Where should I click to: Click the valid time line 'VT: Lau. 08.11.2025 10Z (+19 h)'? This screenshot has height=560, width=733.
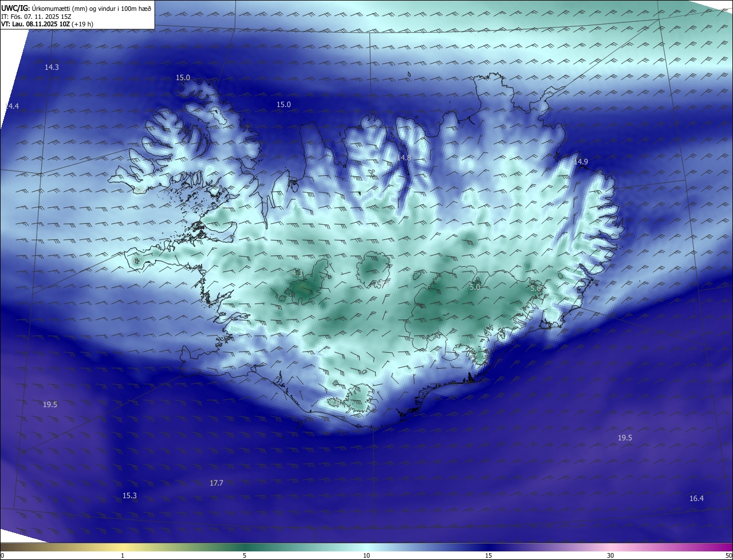coord(48,25)
